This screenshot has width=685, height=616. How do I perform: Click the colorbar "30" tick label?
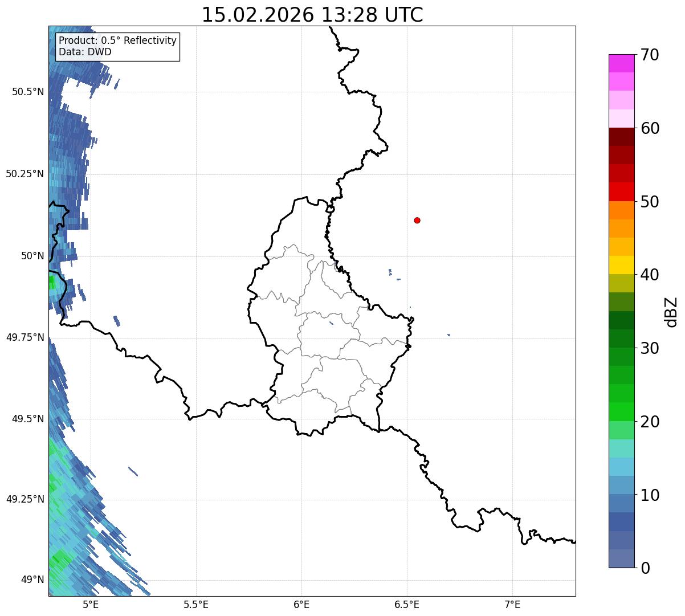point(650,348)
